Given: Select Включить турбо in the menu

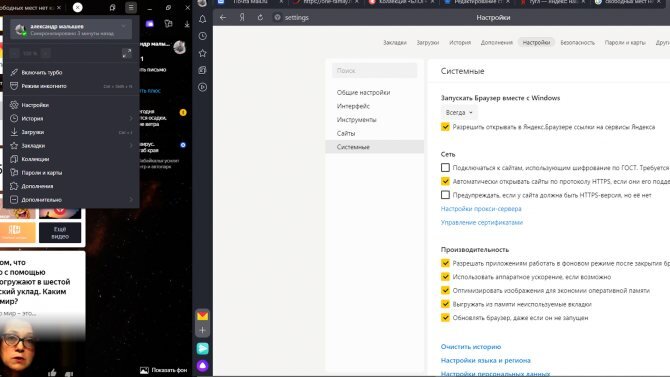Looking at the screenshot, I should click(71, 72).
